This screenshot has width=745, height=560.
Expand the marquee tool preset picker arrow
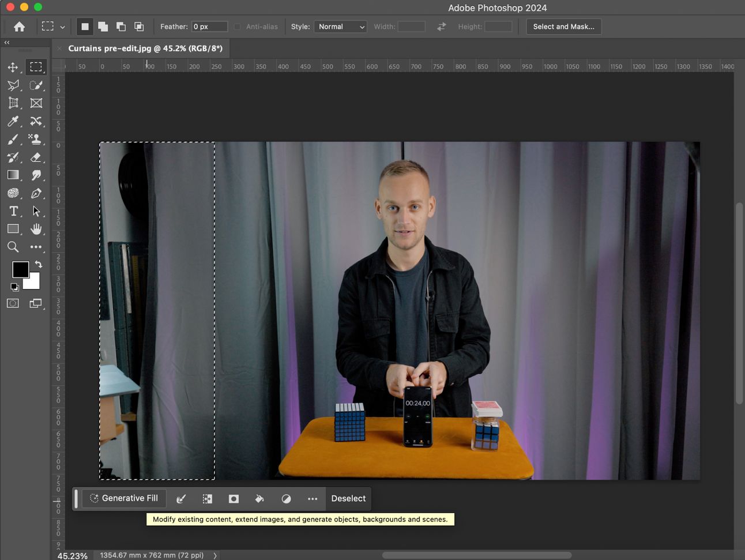[x=62, y=27]
